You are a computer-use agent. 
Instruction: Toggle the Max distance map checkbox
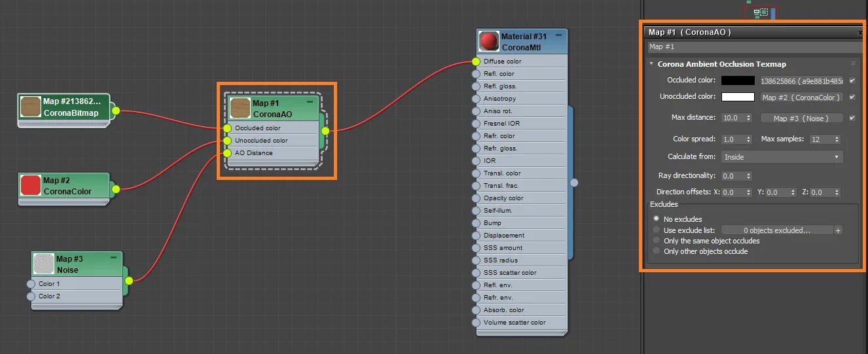[x=852, y=118]
